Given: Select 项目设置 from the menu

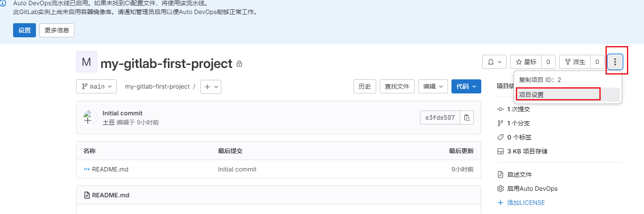Looking at the screenshot, I should click(x=531, y=94).
